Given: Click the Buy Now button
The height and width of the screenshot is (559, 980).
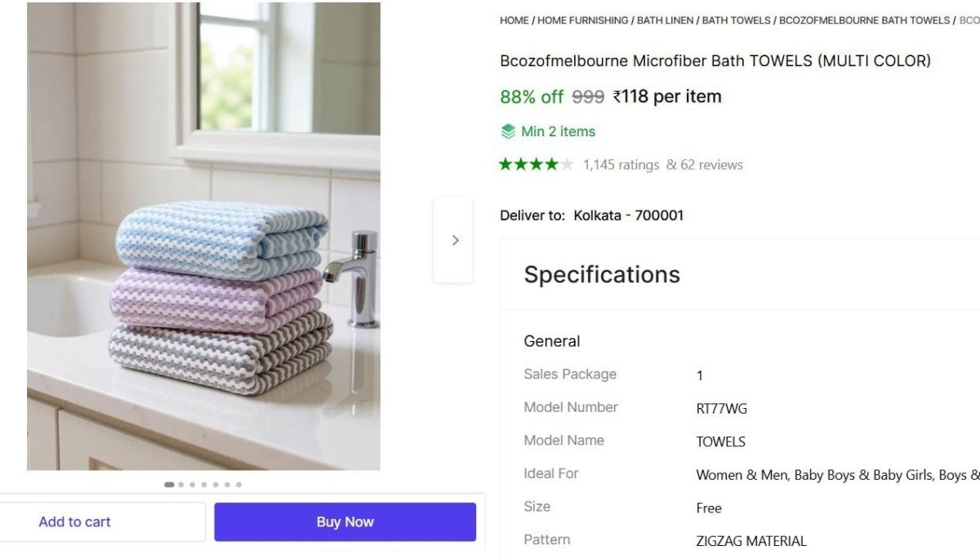Looking at the screenshot, I should pyautogui.click(x=345, y=521).
